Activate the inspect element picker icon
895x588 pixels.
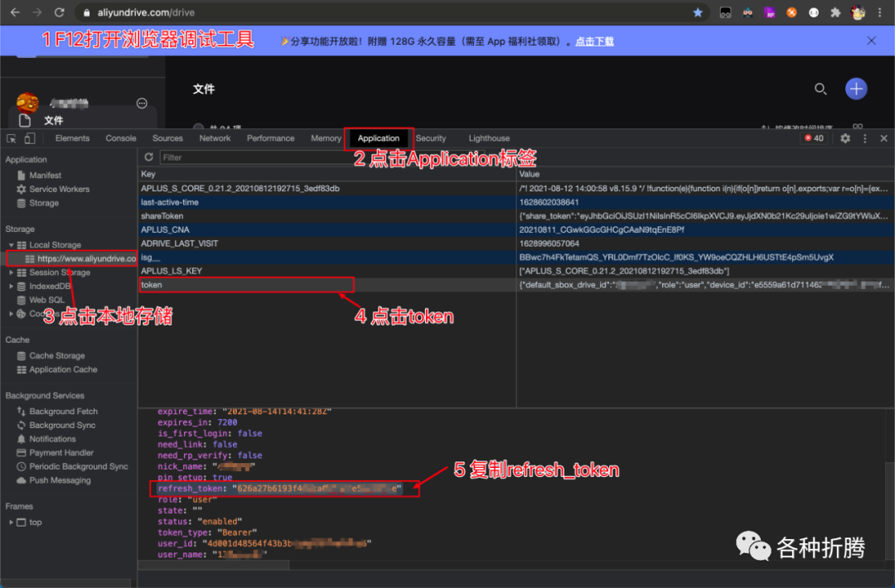12,138
